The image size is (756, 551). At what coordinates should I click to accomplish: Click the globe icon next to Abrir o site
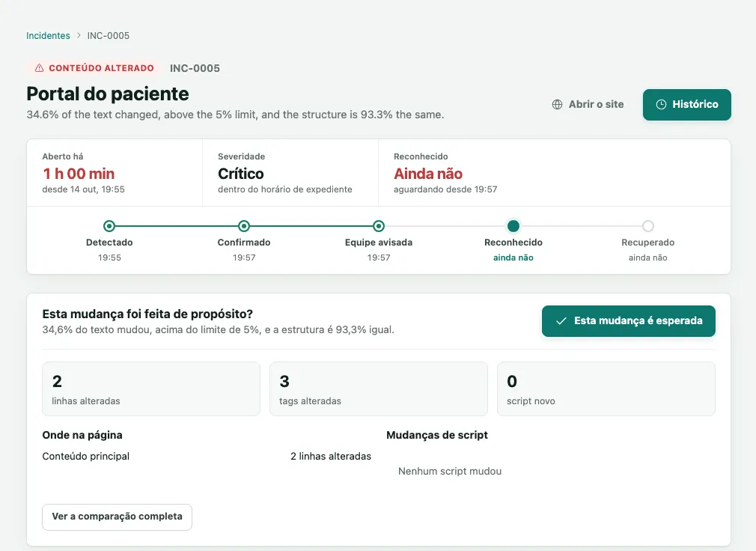coord(557,104)
